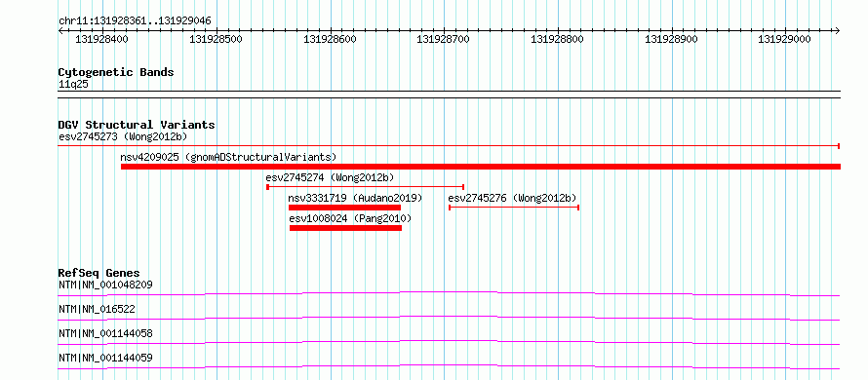This screenshot has height=380, width=868.
Task: Click the red bar under nsv3331719
Action: coord(344,208)
